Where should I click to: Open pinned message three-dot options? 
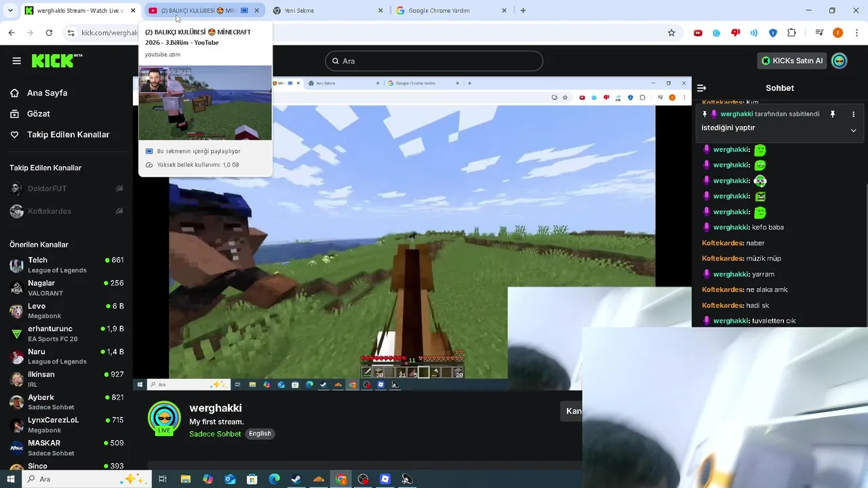point(853,115)
